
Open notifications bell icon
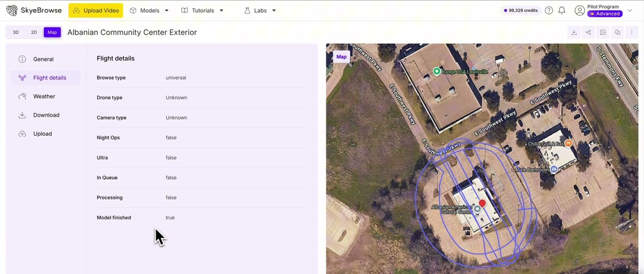coord(562,10)
